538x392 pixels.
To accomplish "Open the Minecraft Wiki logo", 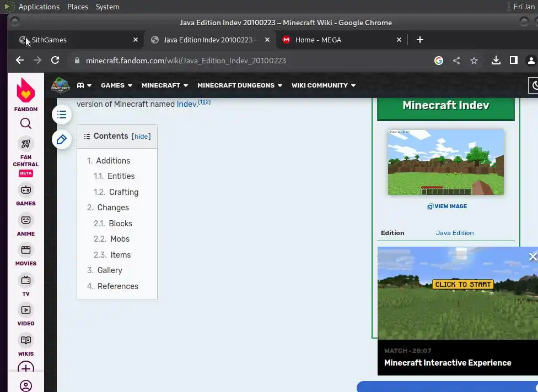I will (61, 85).
